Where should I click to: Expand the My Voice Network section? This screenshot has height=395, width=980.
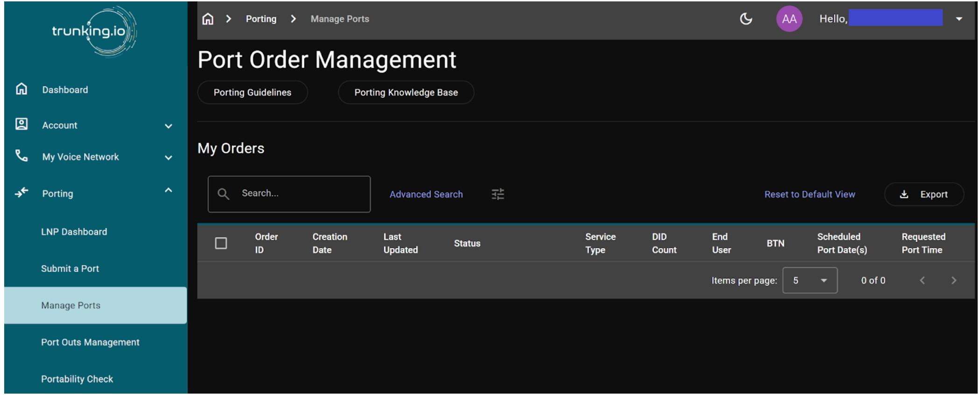[x=168, y=158]
